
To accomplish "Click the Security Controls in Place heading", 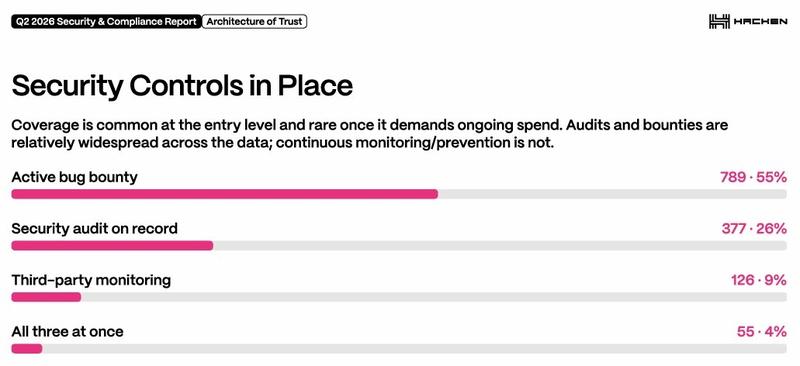I will tap(182, 86).
